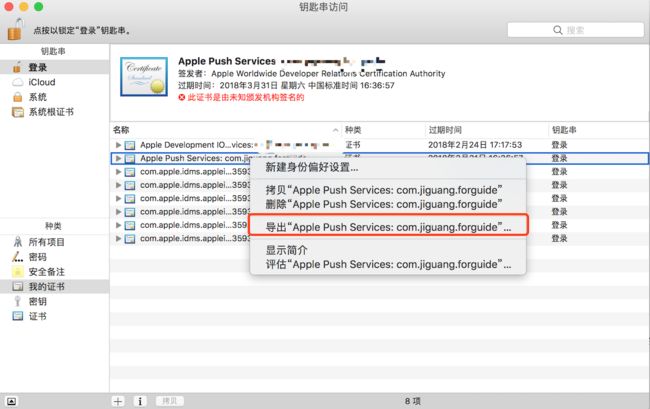Sort by 过期时间 column header

point(487,130)
